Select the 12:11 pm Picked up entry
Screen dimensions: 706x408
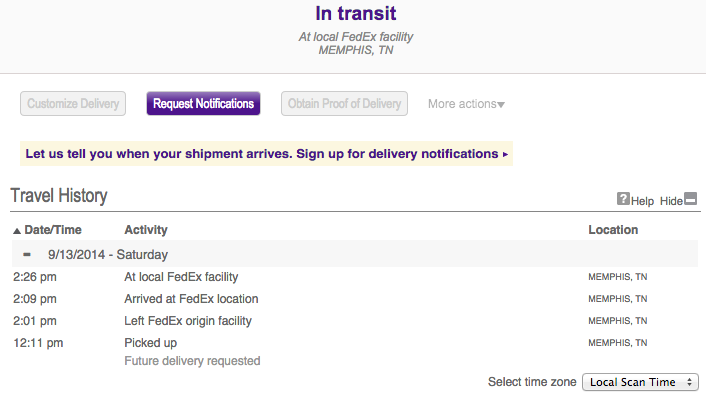[150, 343]
